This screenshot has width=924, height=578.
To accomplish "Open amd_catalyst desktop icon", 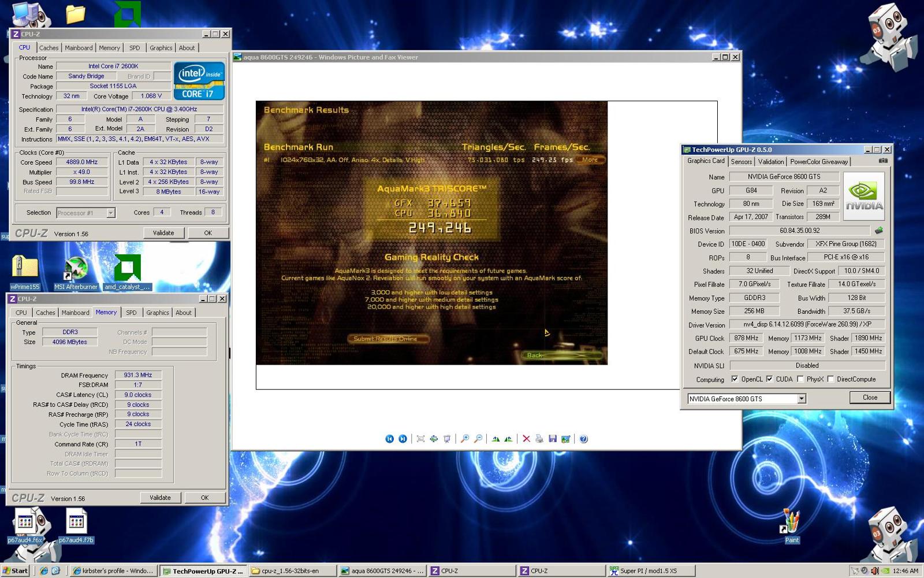I will (x=128, y=272).
